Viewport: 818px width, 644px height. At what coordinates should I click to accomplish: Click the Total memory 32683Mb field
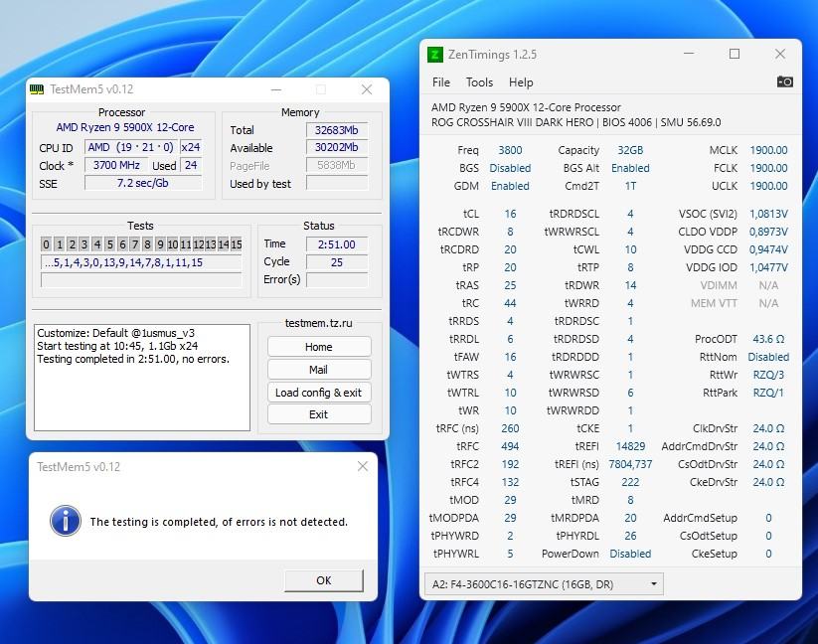(337, 130)
